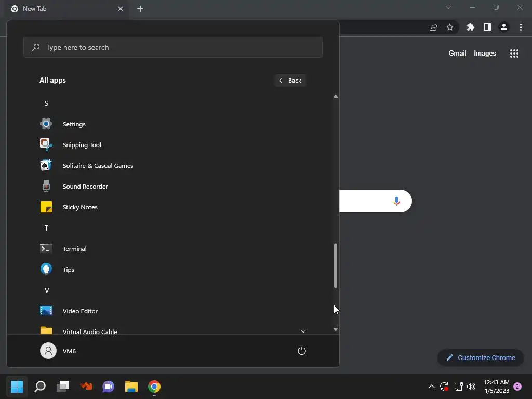Viewport: 532px width, 399px height.
Task: Click the Start menu search field
Action: [x=173, y=47]
